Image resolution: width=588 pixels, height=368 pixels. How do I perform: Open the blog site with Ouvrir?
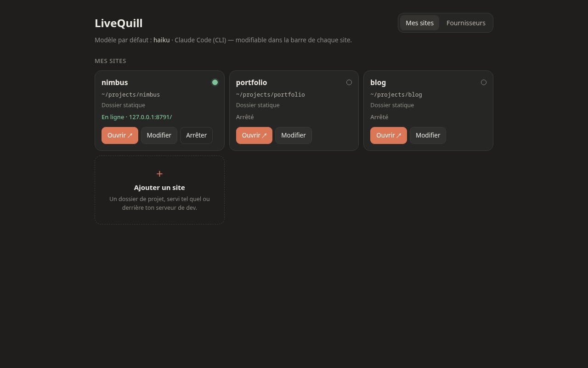pyautogui.click(x=389, y=135)
